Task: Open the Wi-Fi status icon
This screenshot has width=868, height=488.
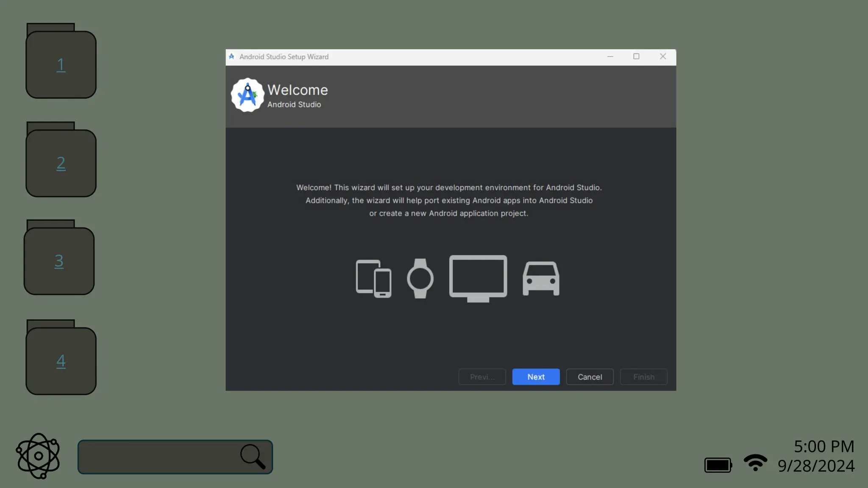Action: [x=755, y=463]
